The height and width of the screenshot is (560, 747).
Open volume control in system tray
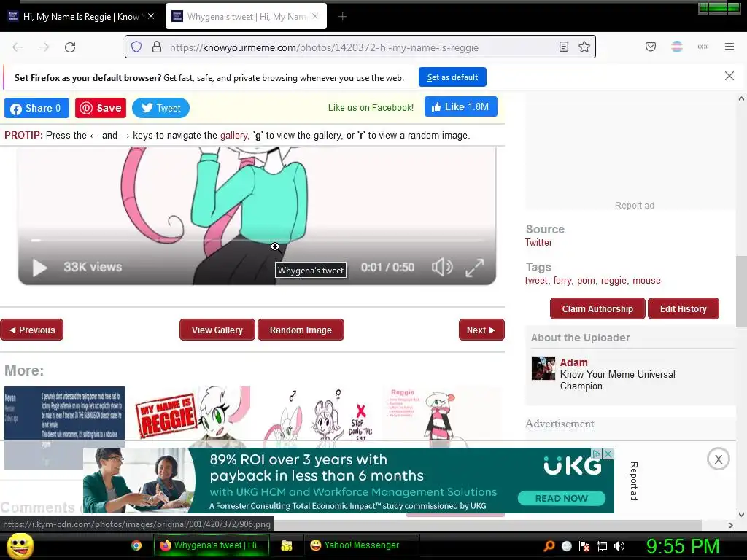619,546
